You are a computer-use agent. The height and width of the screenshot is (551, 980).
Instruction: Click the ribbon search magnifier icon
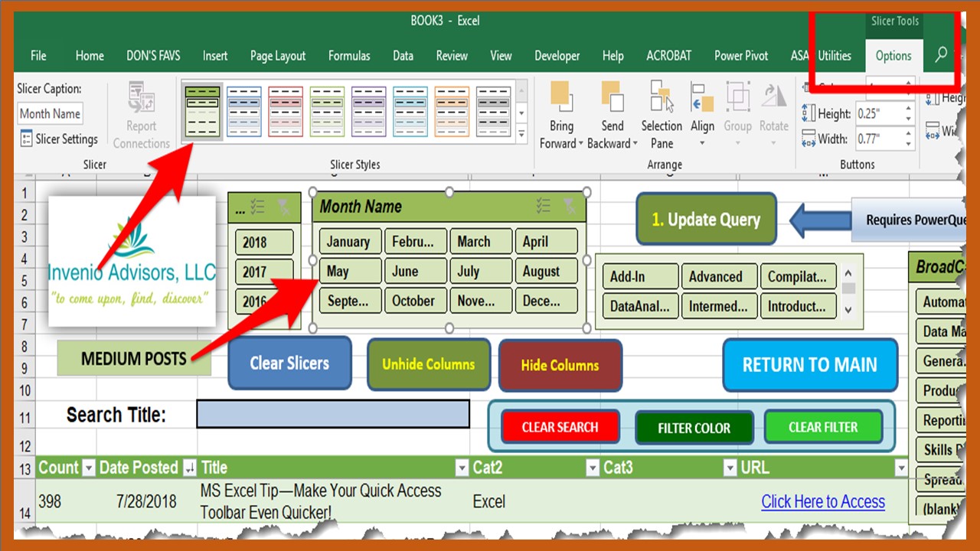941,55
